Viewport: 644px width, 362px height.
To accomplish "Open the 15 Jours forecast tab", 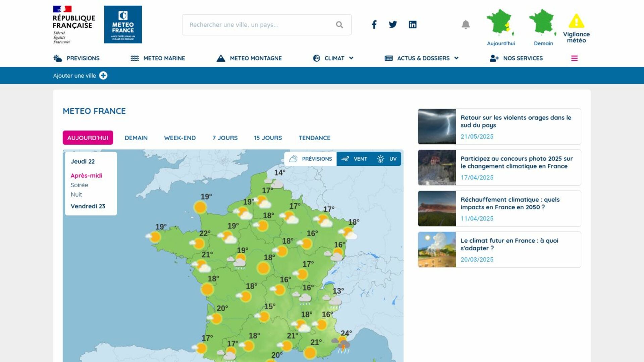I will click(268, 138).
